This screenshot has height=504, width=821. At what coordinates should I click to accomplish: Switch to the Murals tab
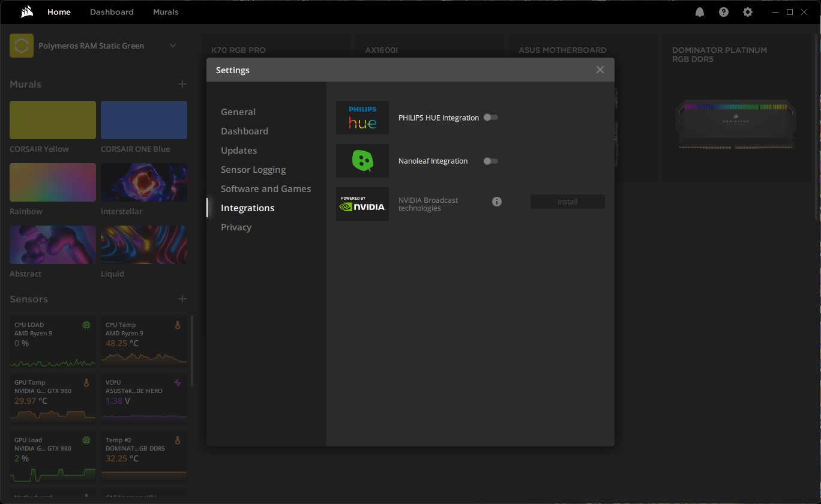pyautogui.click(x=166, y=12)
